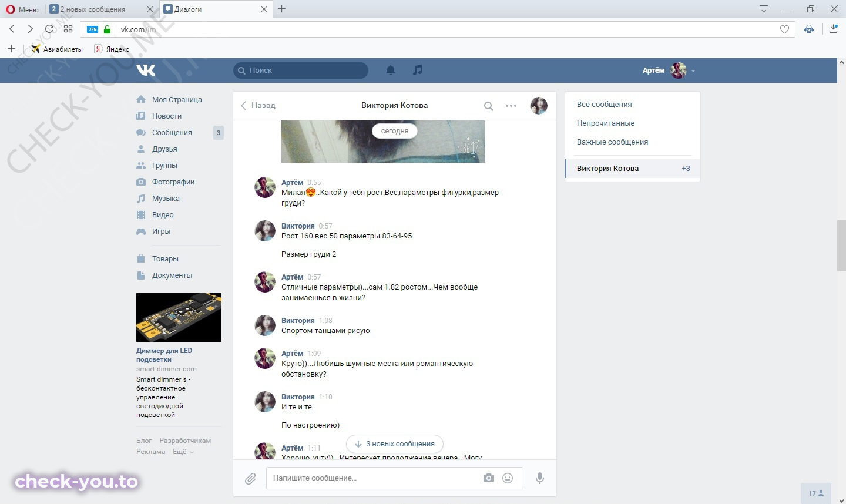Image resolution: width=846 pixels, height=504 pixels.
Task: Open the online friends counter '17'
Action: tap(816, 493)
